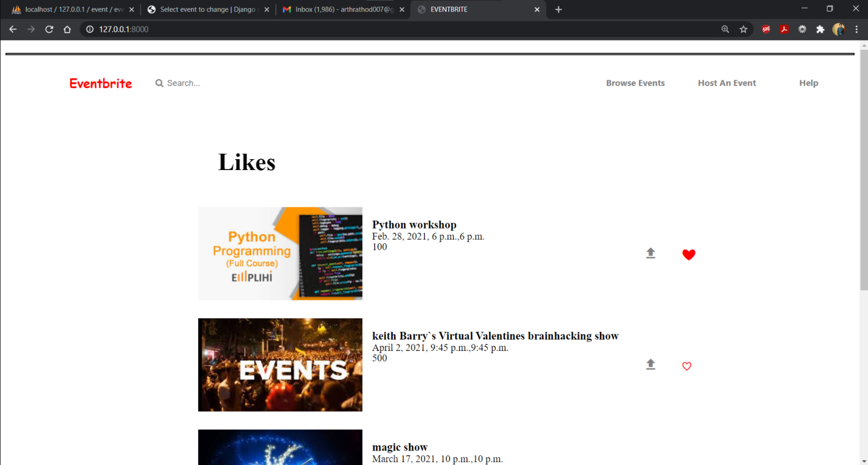Click the EVENTS crowd thumbnail image
This screenshot has height=465, width=868.
point(280,365)
